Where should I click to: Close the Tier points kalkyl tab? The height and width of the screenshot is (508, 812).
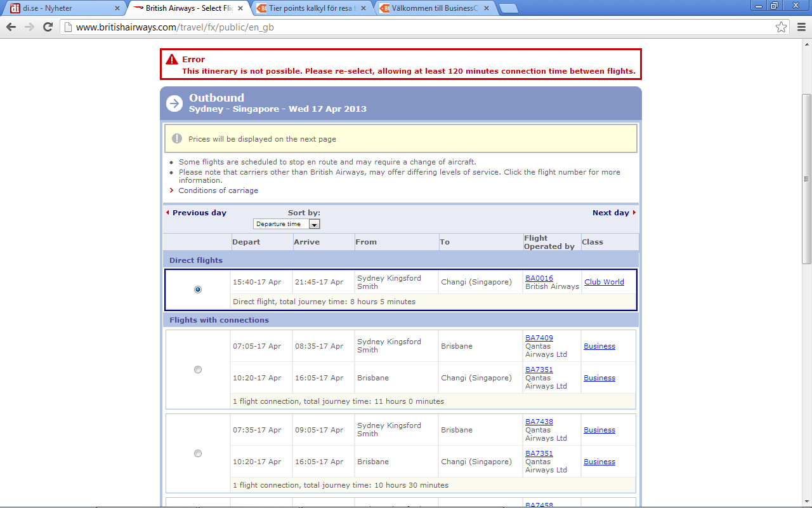(364, 8)
